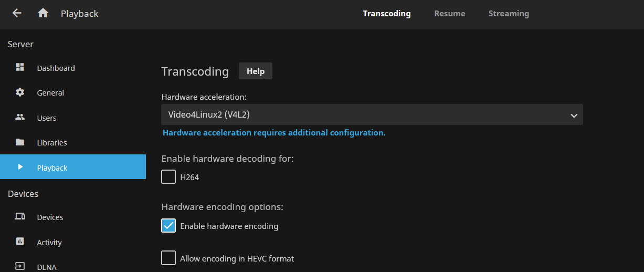Click the DLNA input icon

point(20,266)
